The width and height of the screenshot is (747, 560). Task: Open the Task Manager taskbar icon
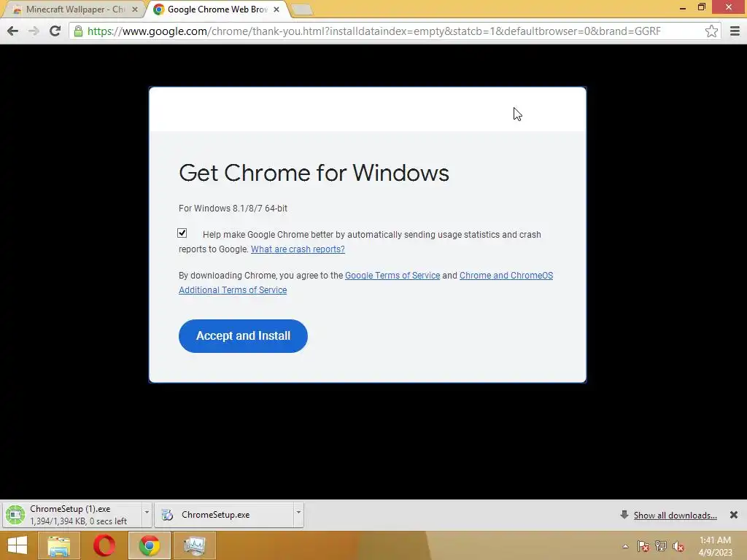(194, 545)
